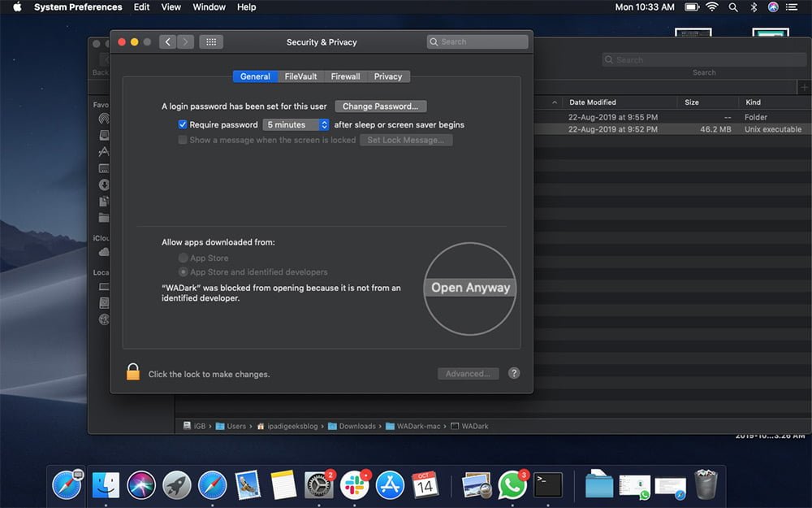This screenshot has height=508, width=812.
Task: Open Finder from the dock
Action: click(x=106, y=486)
